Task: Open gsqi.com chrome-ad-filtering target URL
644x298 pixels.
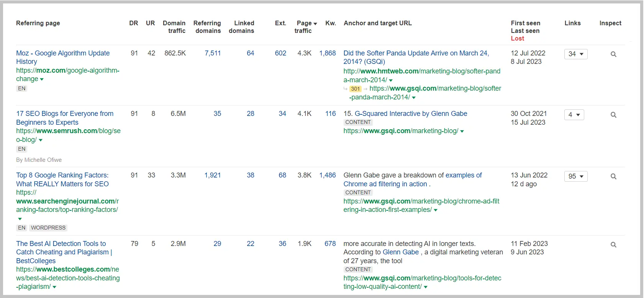Action: (x=421, y=205)
